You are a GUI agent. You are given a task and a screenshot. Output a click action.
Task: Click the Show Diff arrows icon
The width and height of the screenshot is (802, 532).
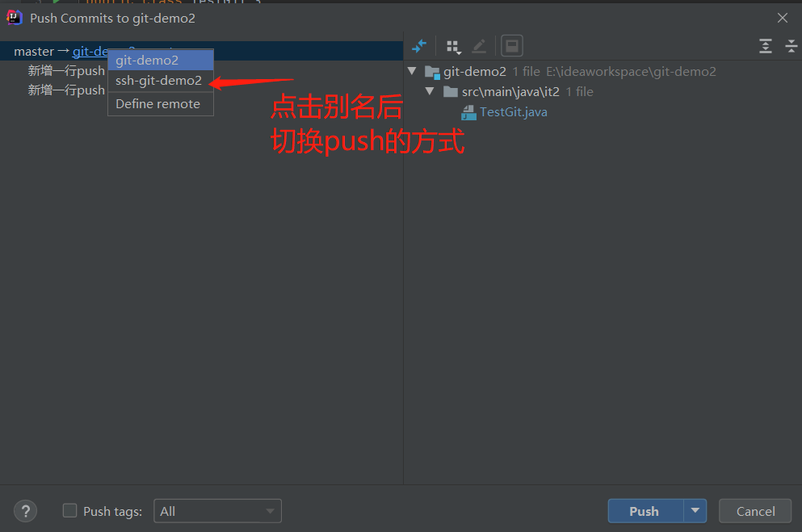point(419,47)
